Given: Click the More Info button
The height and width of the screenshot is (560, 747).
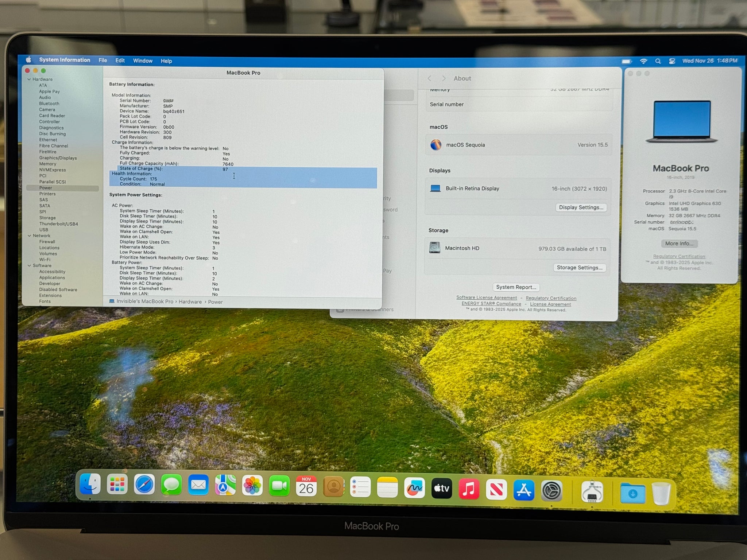Looking at the screenshot, I should [x=679, y=244].
